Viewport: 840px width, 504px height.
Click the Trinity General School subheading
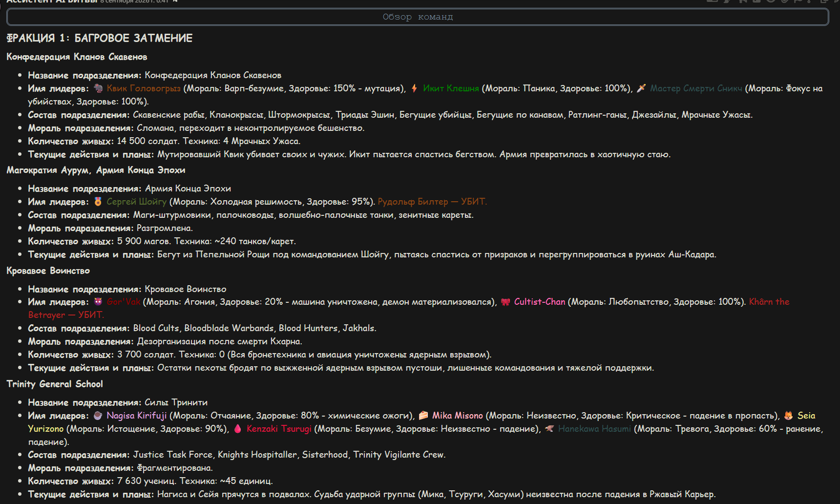55,384
